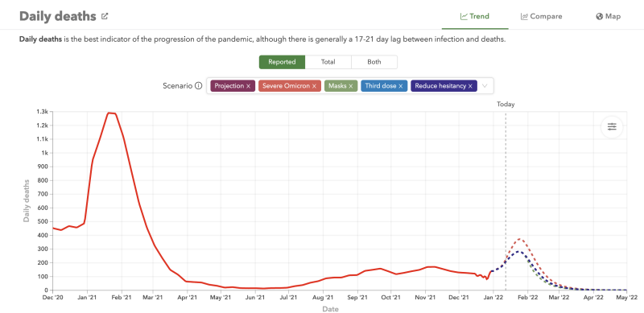
Task: Expand the Scenario dropdown chevron
Action: click(x=485, y=86)
